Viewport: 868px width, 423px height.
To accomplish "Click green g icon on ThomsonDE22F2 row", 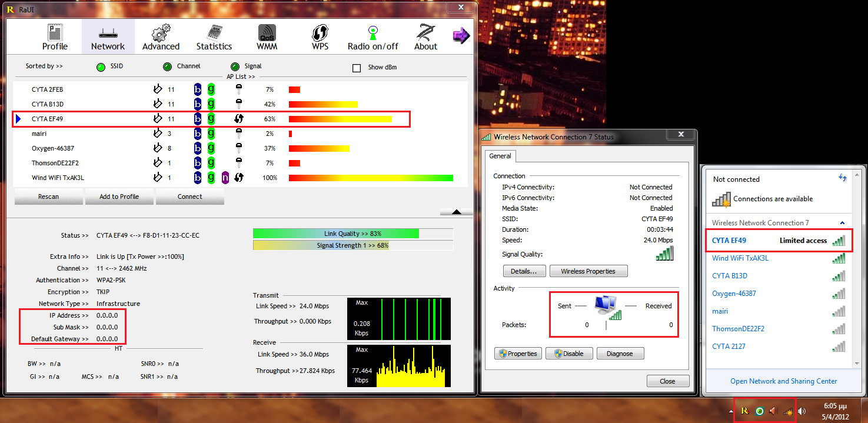I will (x=211, y=163).
